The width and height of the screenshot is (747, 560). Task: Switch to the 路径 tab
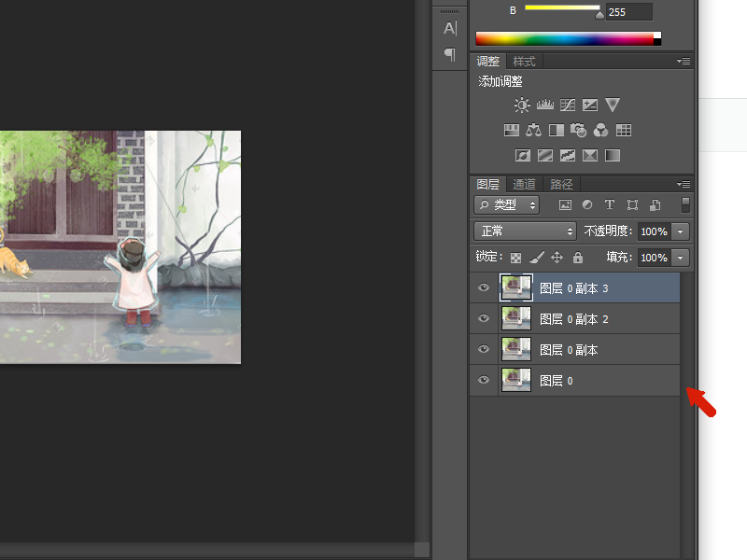[561, 184]
